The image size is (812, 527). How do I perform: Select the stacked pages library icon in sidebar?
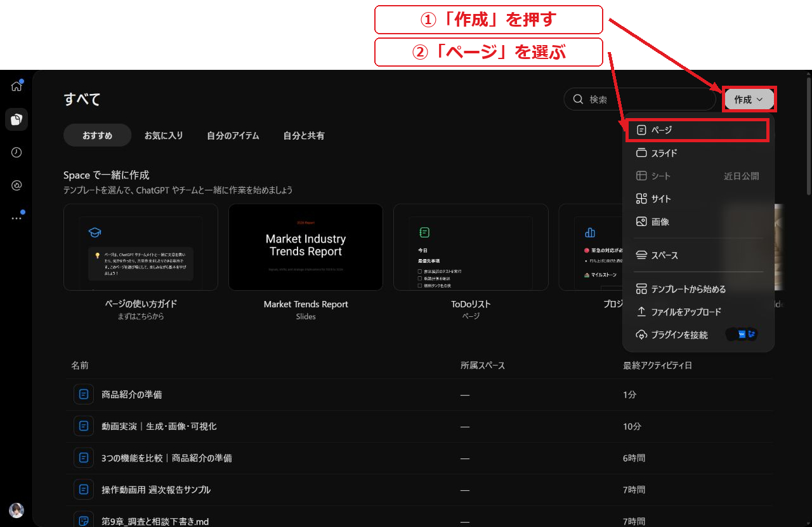click(x=16, y=119)
